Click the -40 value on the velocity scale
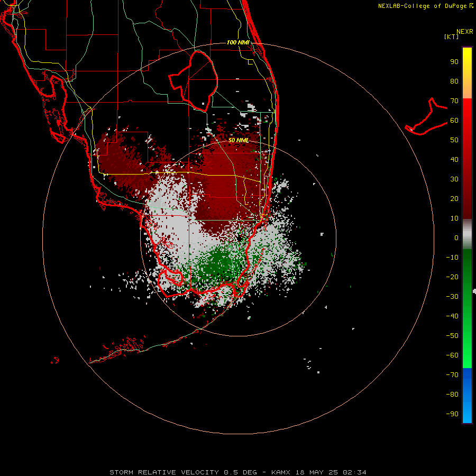Screen dimensions: 476x476 452,316
